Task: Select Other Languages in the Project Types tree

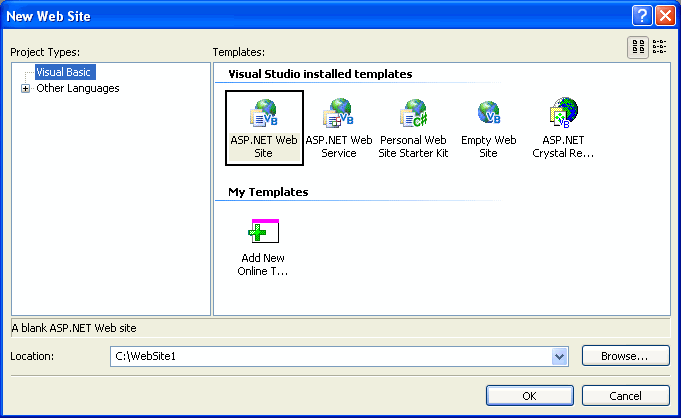Action: click(x=78, y=88)
